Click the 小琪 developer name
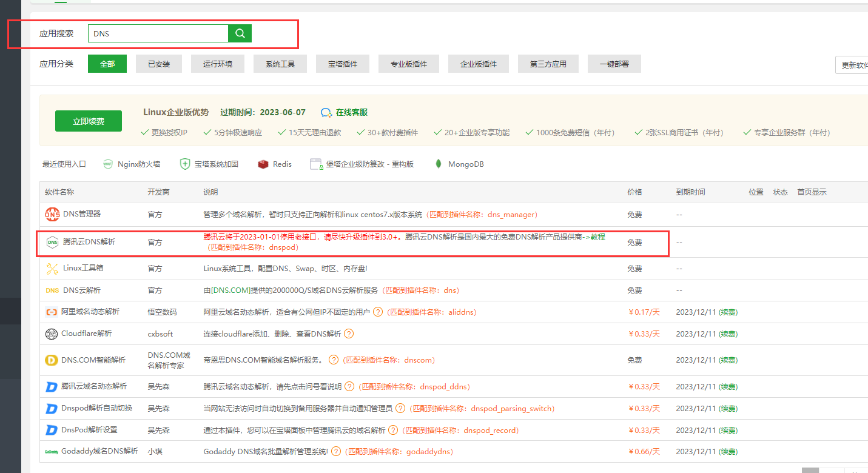Image resolution: width=868 pixels, height=473 pixels. 155,452
